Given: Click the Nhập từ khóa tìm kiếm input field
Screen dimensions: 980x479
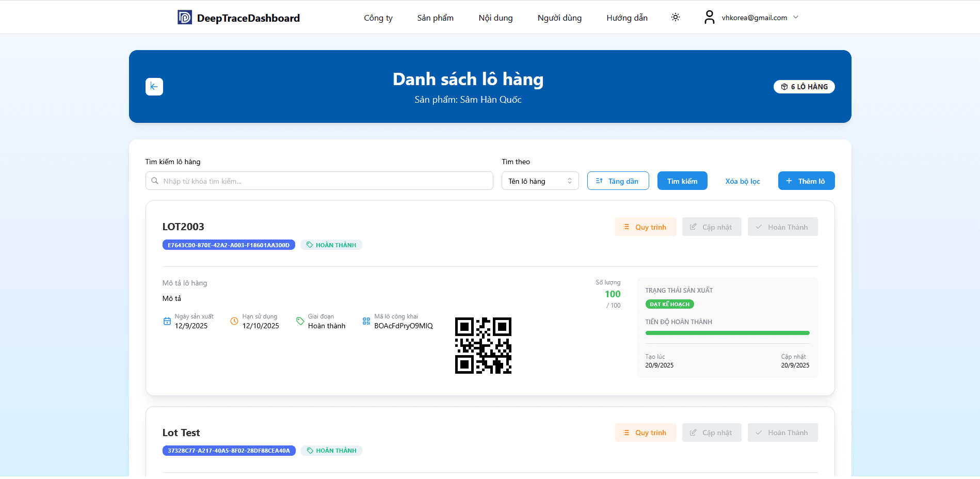Looking at the screenshot, I should [319, 181].
